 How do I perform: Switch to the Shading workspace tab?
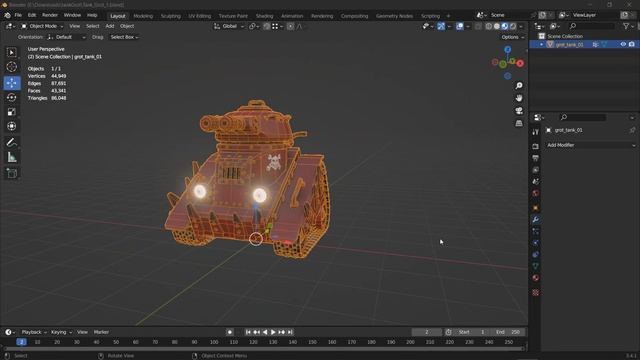pos(264,16)
